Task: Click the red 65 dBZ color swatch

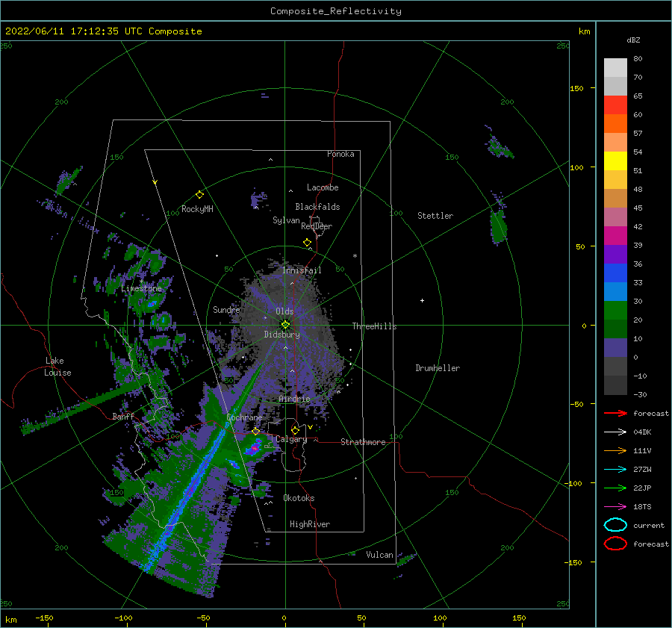Action: click(x=615, y=105)
